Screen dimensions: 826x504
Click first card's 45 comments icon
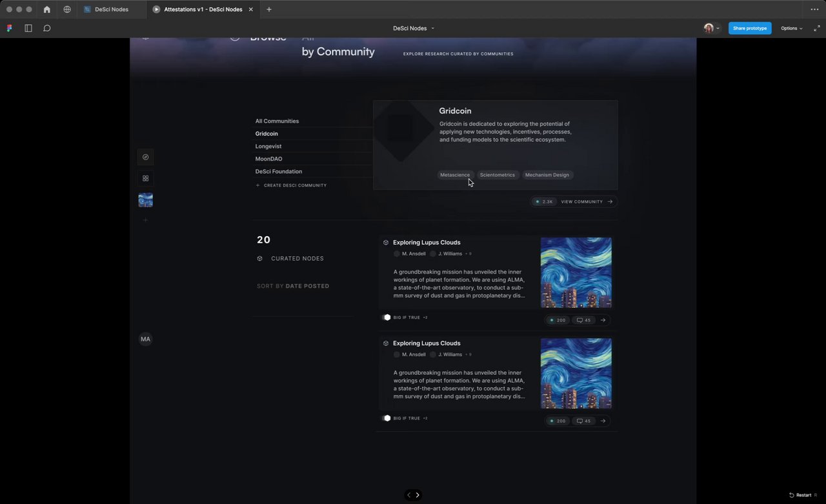tap(583, 320)
